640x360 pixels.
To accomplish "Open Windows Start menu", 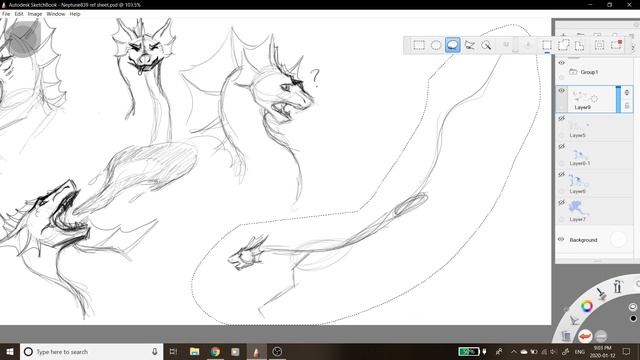I will click(x=10, y=351).
